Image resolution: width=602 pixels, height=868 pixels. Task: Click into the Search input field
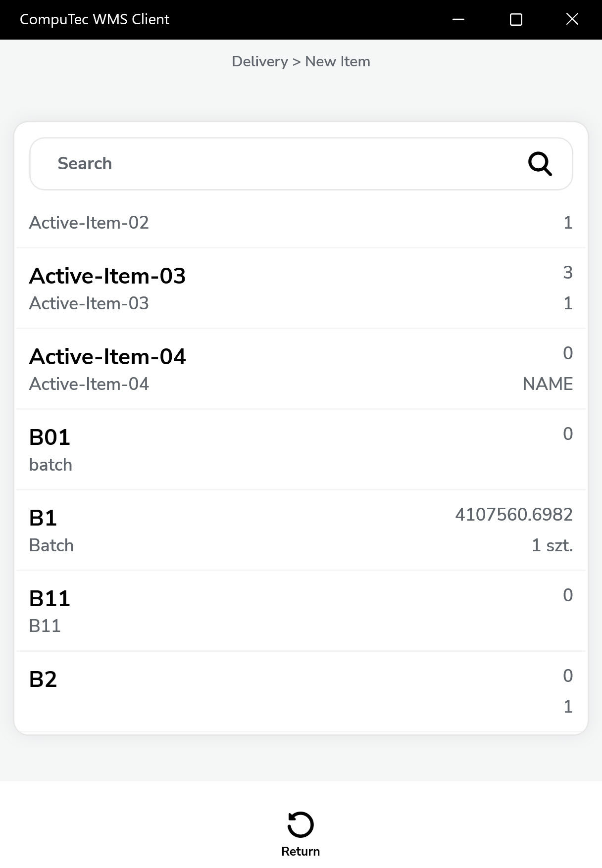pos(277,164)
